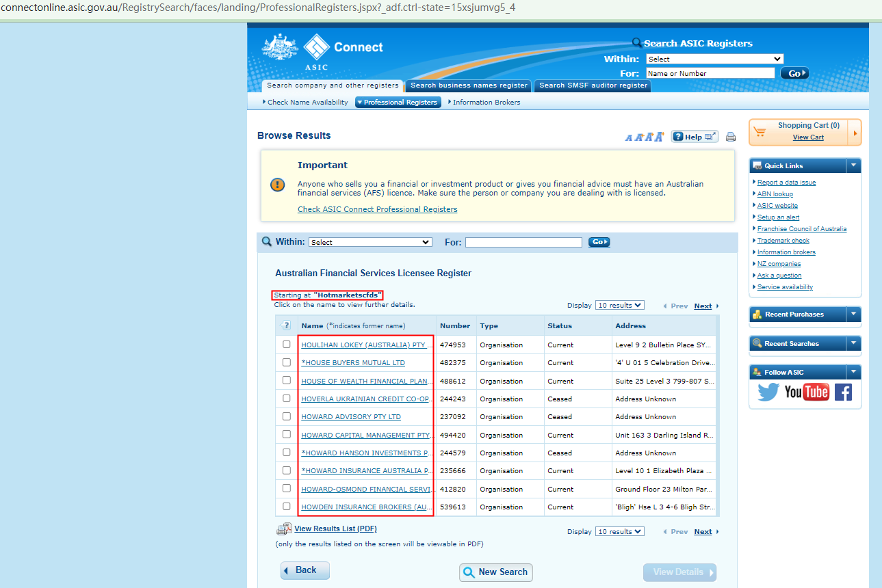Open the Trademark check link

tap(783, 241)
